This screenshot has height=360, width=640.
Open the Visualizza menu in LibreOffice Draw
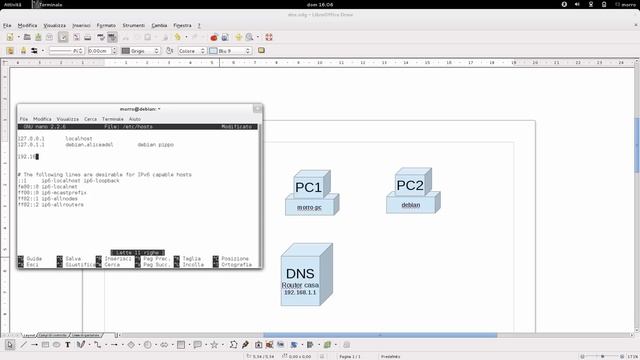click(55, 25)
